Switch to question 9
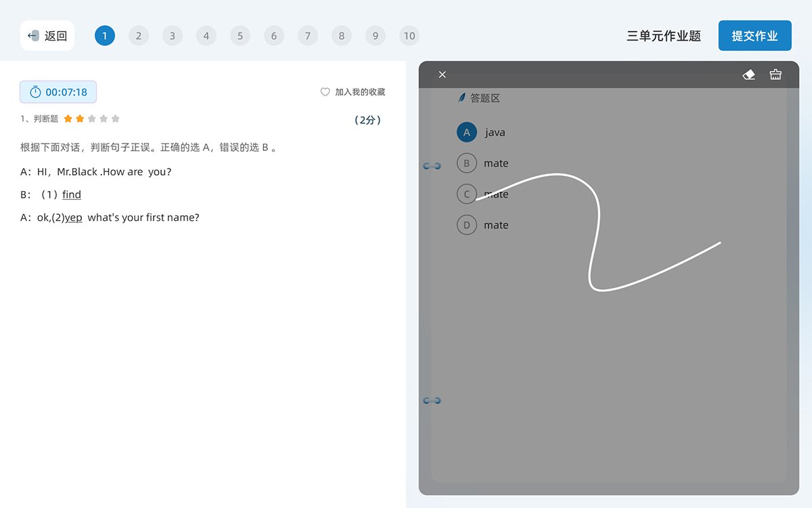The height and width of the screenshot is (508, 812). (376, 36)
